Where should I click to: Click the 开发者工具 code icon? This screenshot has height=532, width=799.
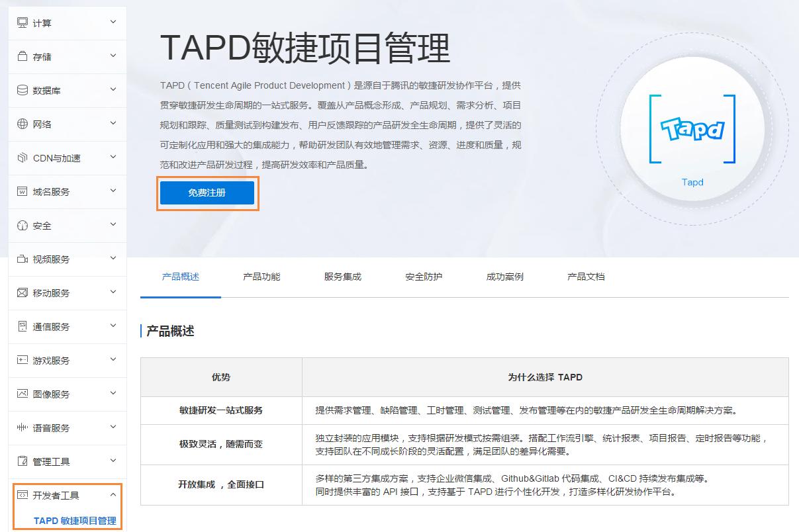click(x=22, y=495)
